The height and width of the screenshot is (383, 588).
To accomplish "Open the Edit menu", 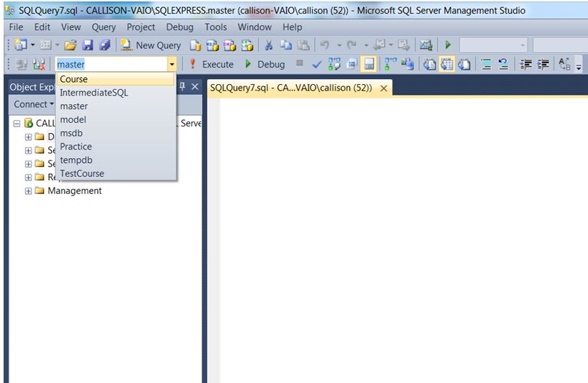I will [42, 27].
